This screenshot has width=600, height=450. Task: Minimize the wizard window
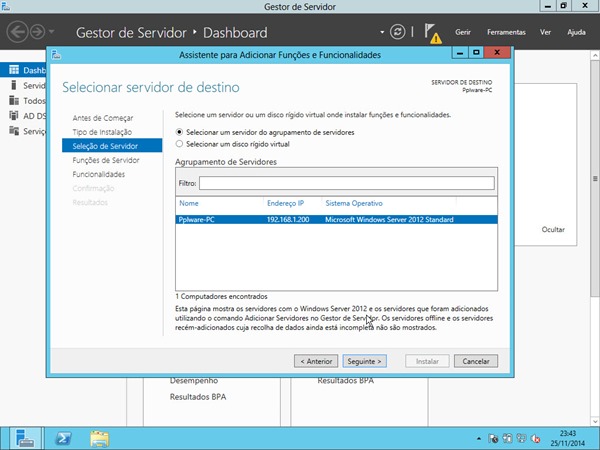tap(460, 52)
